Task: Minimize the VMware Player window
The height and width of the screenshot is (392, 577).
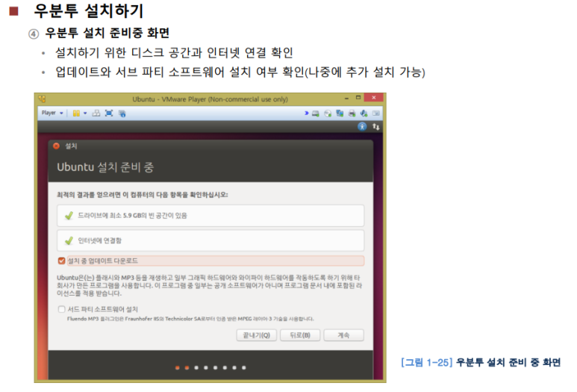Action: 346,99
